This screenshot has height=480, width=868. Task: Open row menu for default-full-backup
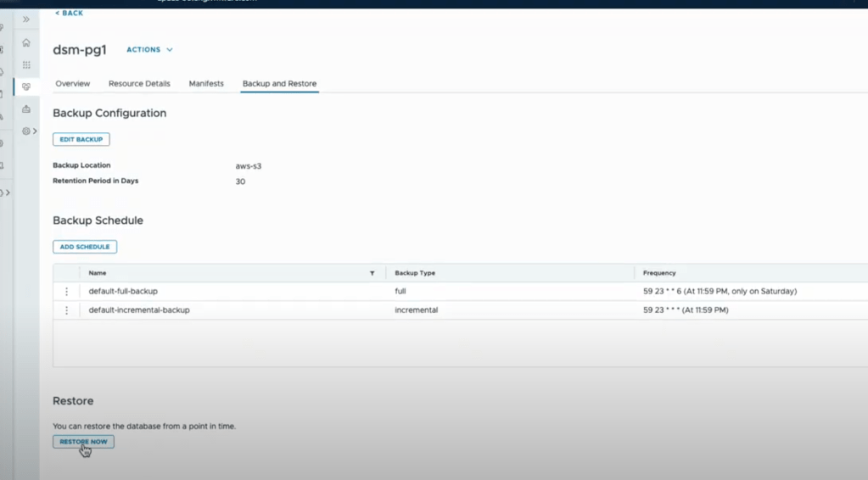point(66,292)
